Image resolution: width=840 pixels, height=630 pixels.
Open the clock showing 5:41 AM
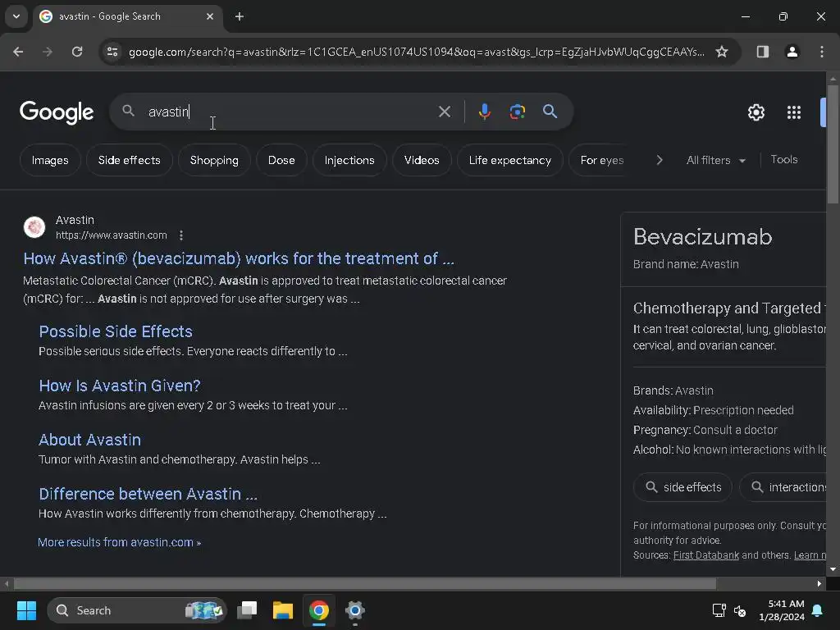tap(782, 610)
